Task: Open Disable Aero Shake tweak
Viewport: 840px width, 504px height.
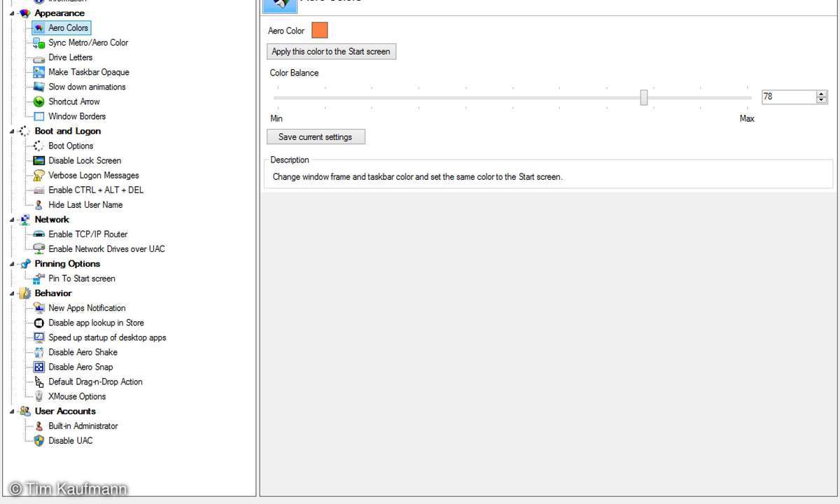Action: point(83,352)
